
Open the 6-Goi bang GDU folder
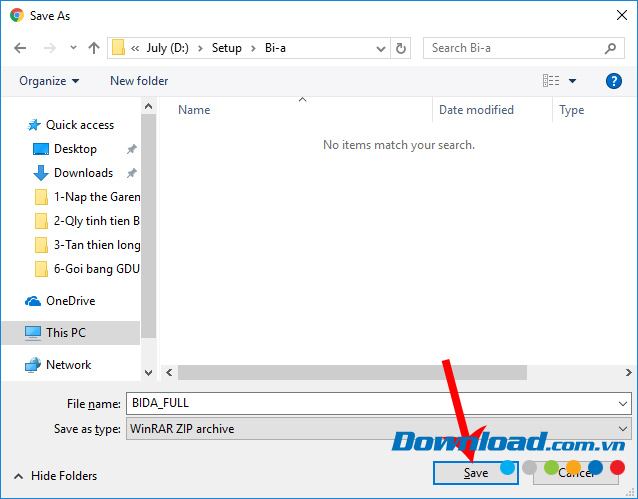click(x=87, y=269)
